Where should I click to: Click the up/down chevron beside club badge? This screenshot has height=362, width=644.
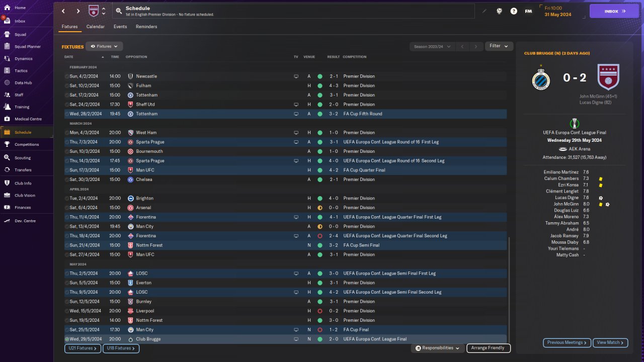[x=104, y=11]
